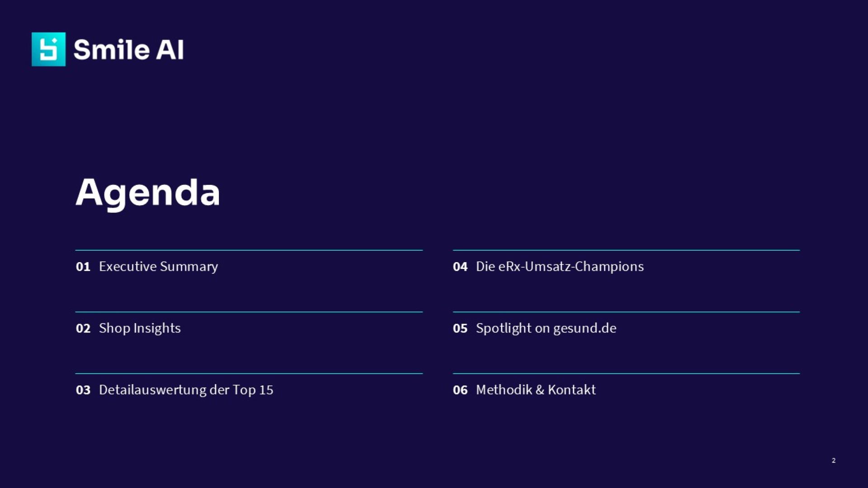
Task: Click the slide page number 2
Action: click(834, 460)
